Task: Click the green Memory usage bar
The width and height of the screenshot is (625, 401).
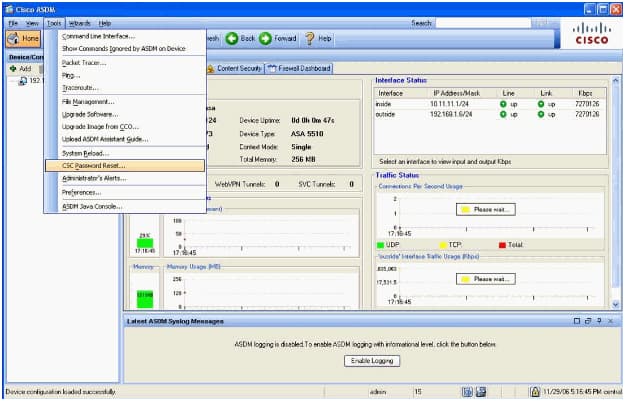Action: (145, 299)
